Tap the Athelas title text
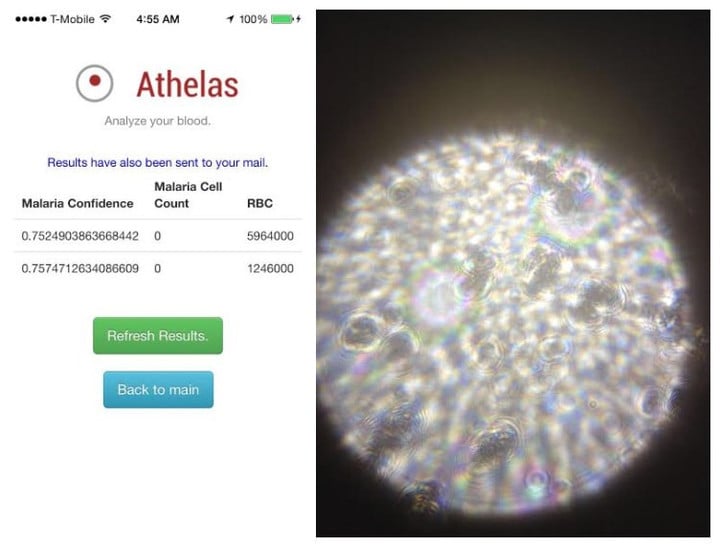Image resolution: width=720 pixels, height=547 pixels. [188, 83]
